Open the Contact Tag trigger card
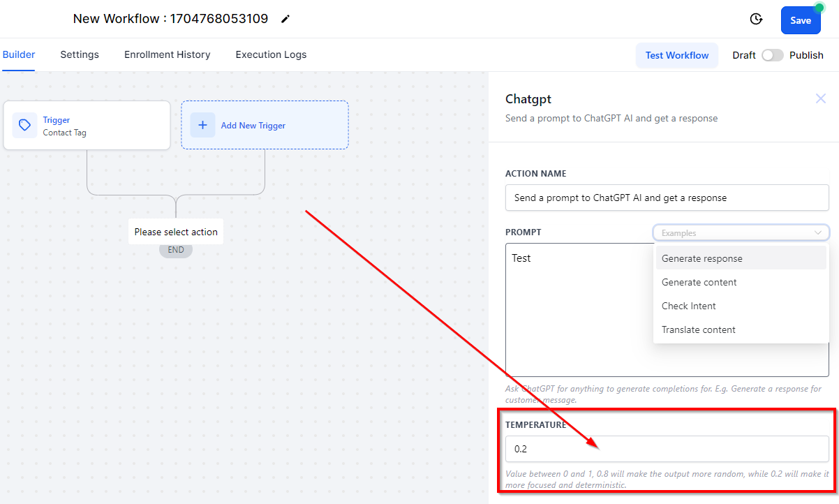 (87, 125)
